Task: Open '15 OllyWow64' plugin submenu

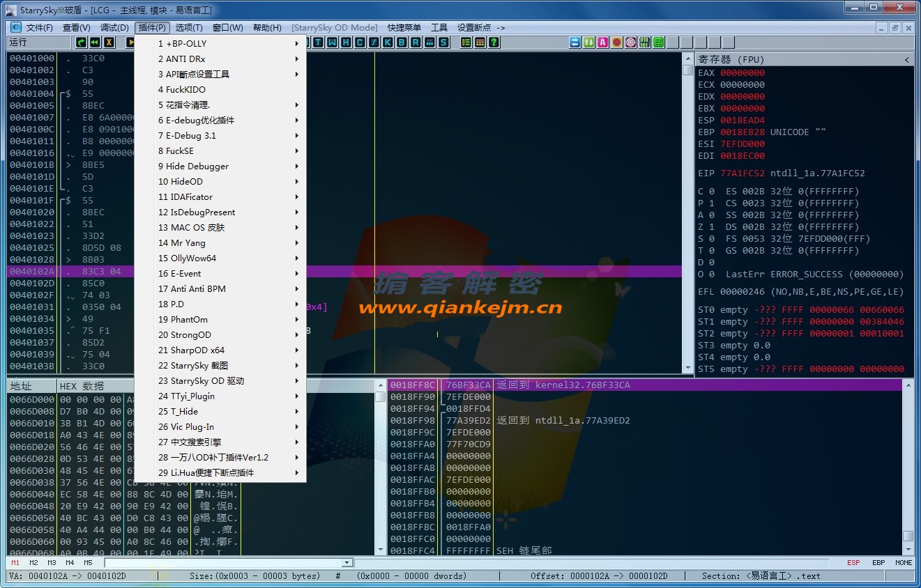Action: [x=220, y=258]
